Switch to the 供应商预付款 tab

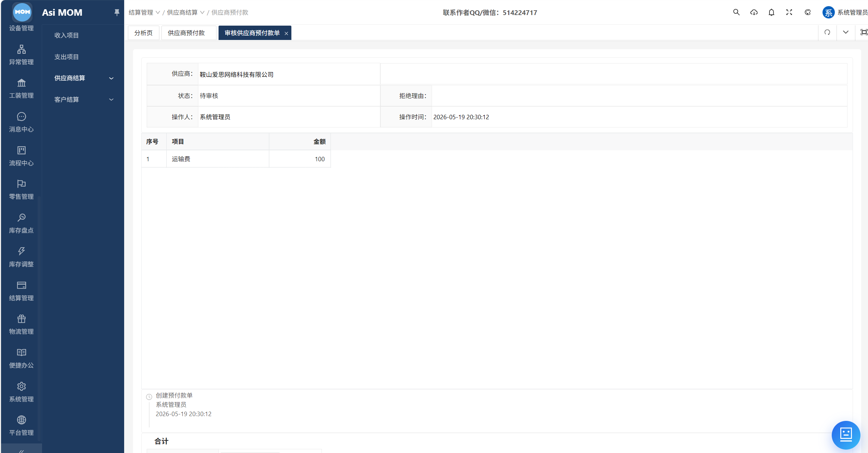pos(188,33)
